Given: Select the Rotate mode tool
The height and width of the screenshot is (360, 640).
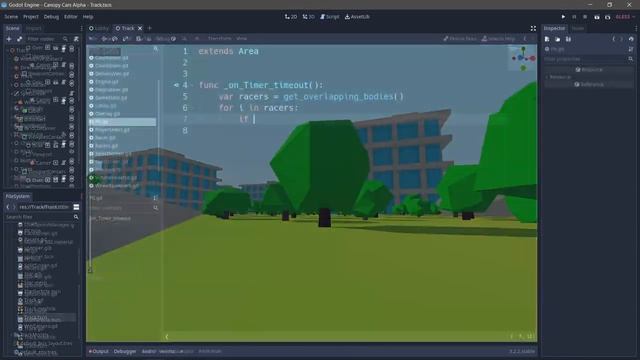Looking at the screenshot, I should [115, 38].
